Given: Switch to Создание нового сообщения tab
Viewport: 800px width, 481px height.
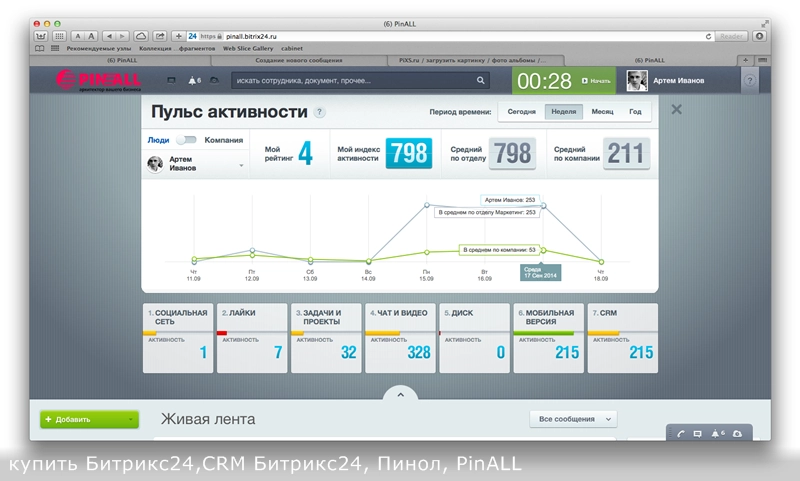Looking at the screenshot, I should [x=299, y=60].
